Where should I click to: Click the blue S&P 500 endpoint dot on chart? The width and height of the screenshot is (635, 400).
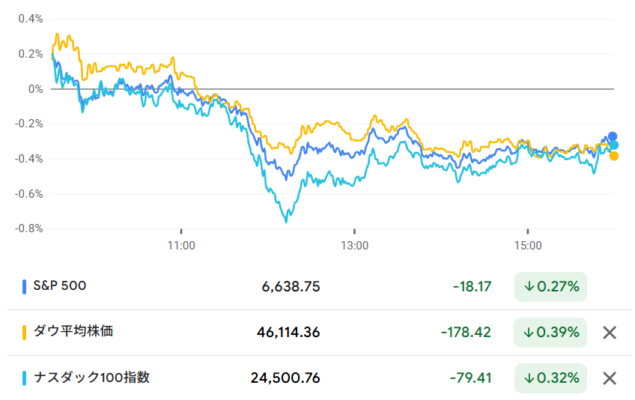[x=613, y=137]
